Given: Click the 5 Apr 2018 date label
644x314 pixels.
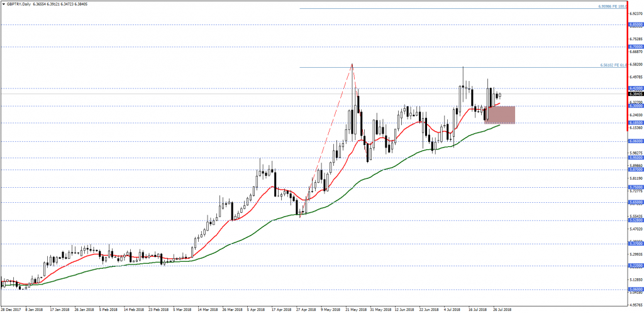Looking at the screenshot, I should coord(257,310).
